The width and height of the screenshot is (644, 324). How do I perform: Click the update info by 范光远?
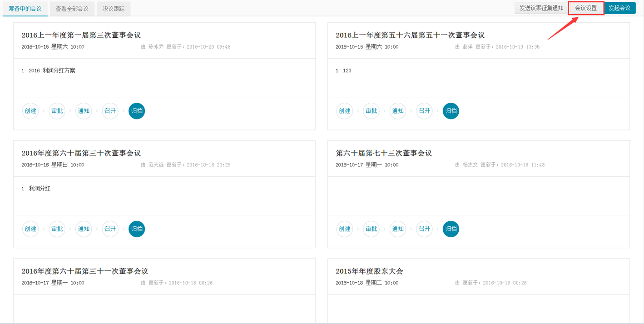(x=186, y=165)
